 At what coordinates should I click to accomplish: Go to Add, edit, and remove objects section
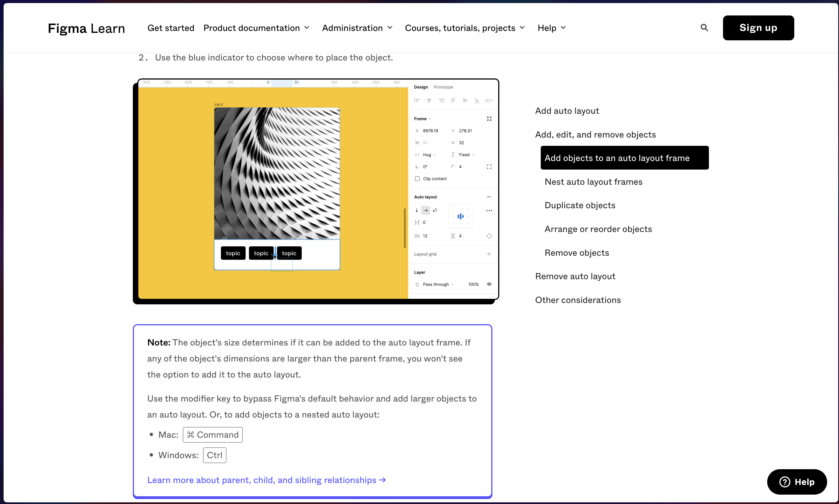(595, 134)
